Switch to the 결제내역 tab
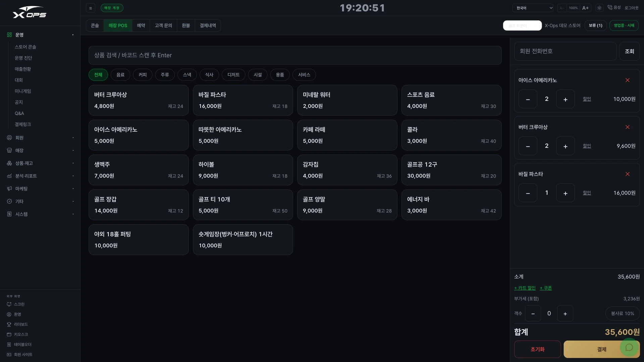This screenshot has height=362, width=644. [208, 25]
